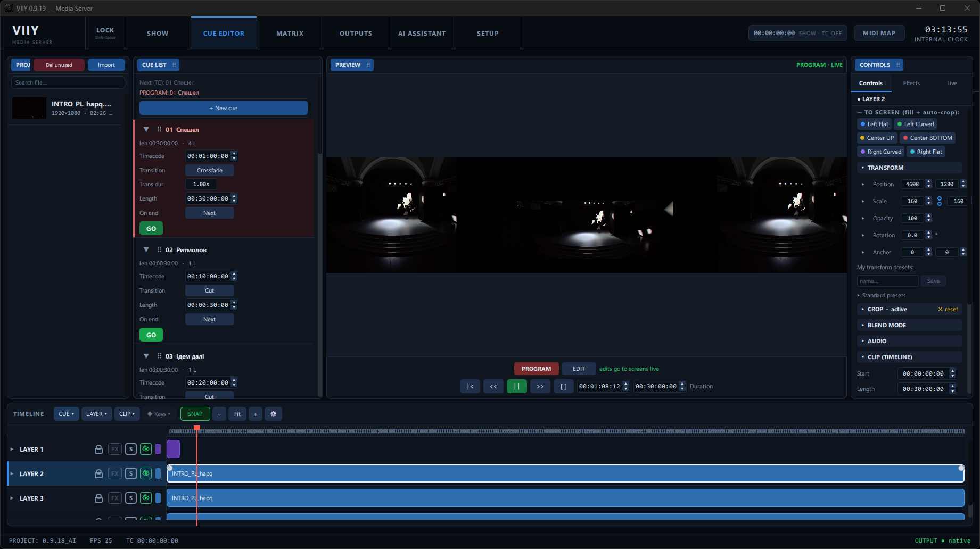Switch to the SHOW tab
Image resolution: width=980 pixels, height=549 pixels.
tap(158, 33)
